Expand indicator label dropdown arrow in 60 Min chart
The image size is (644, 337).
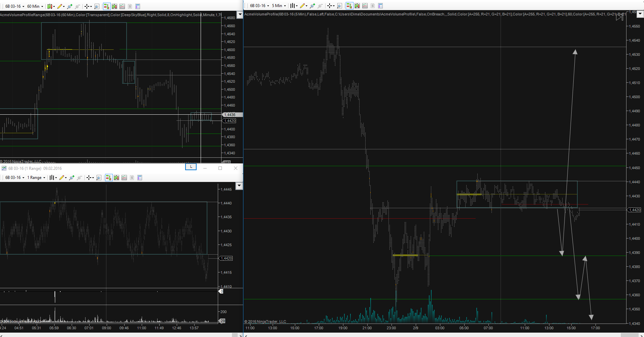240,14
